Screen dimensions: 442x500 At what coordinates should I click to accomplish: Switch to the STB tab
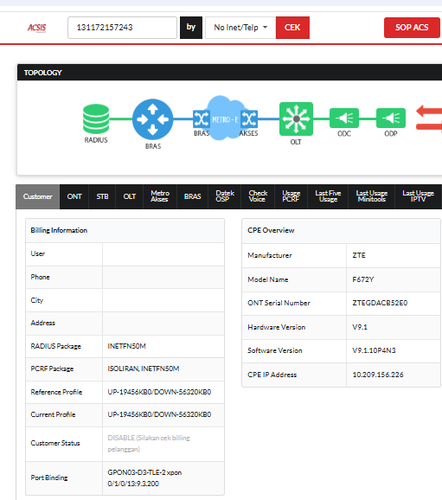tap(102, 197)
